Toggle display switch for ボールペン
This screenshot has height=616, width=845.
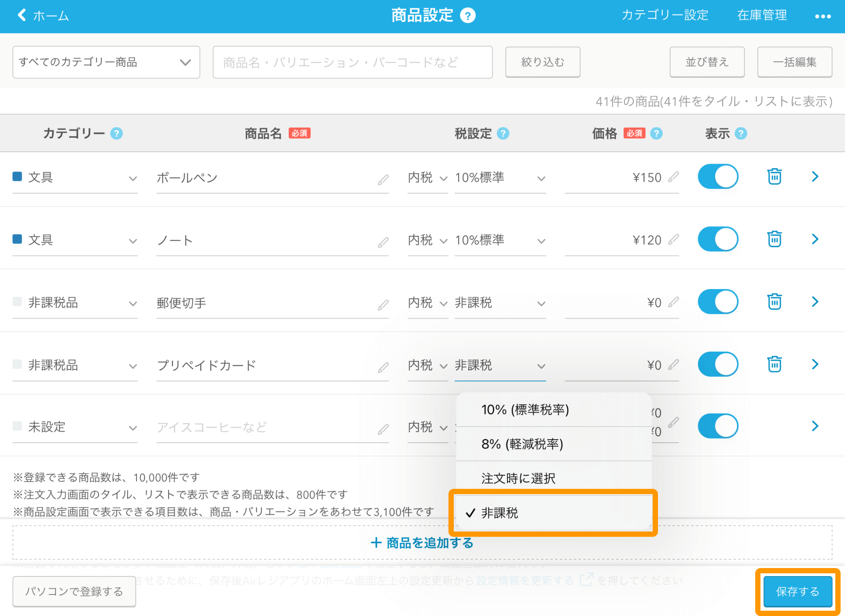coord(718,176)
